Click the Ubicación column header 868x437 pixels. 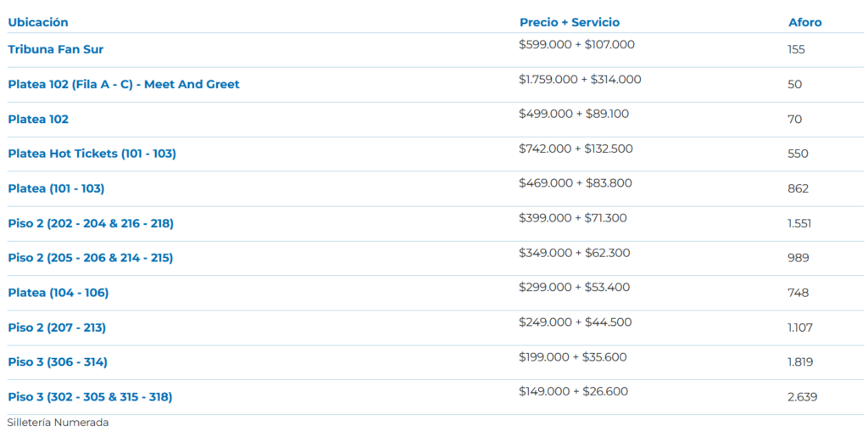[x=38, y=22]
